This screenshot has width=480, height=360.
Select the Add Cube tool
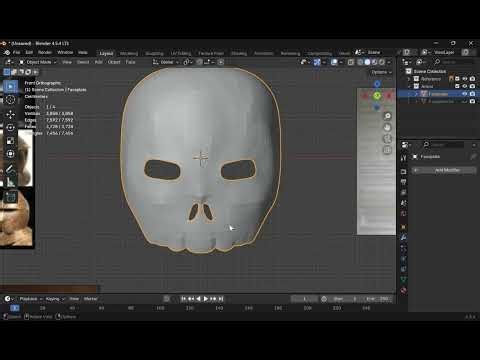coord(10,197)
